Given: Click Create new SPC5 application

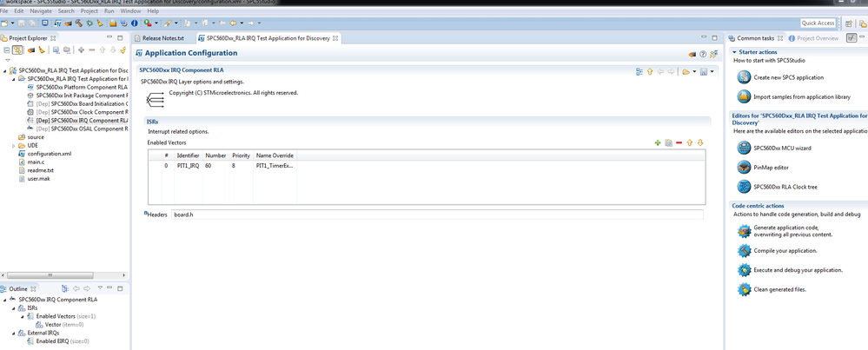Looking at the screenshot, I should [x=788, y=77].
